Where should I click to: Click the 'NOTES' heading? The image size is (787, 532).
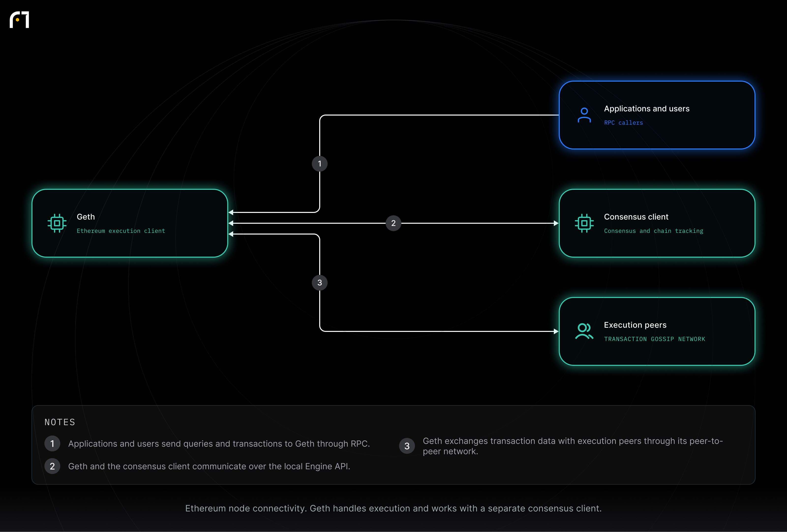(x=60, y=422)
